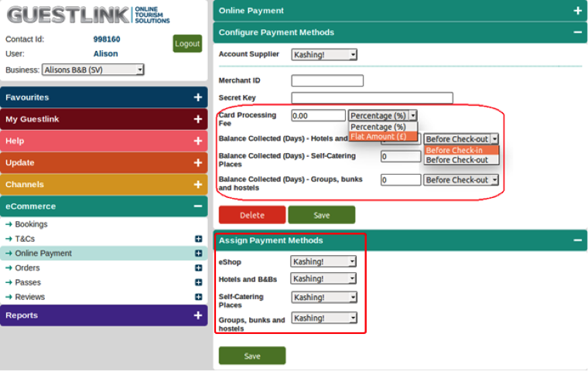Select Before Check-in option
This screenshot has width=588, height=371.
pos(462,150)
